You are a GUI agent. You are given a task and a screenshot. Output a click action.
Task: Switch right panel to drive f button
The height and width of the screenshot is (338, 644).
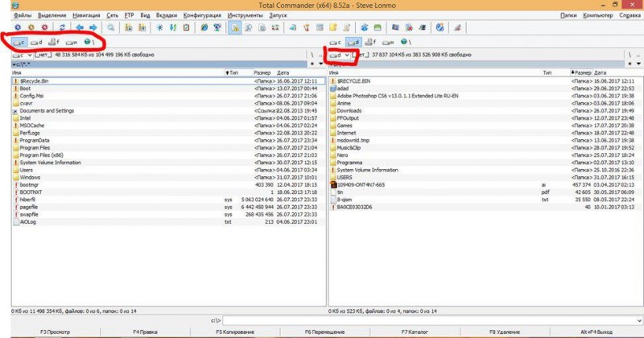[370, 42]
